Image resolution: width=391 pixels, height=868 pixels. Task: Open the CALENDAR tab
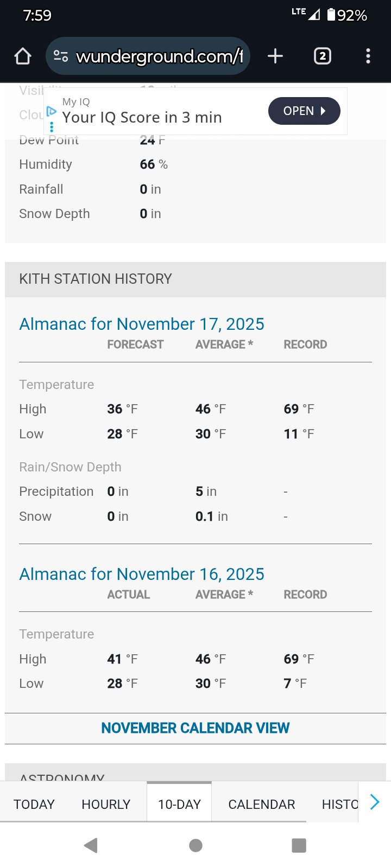coord(261,804)
